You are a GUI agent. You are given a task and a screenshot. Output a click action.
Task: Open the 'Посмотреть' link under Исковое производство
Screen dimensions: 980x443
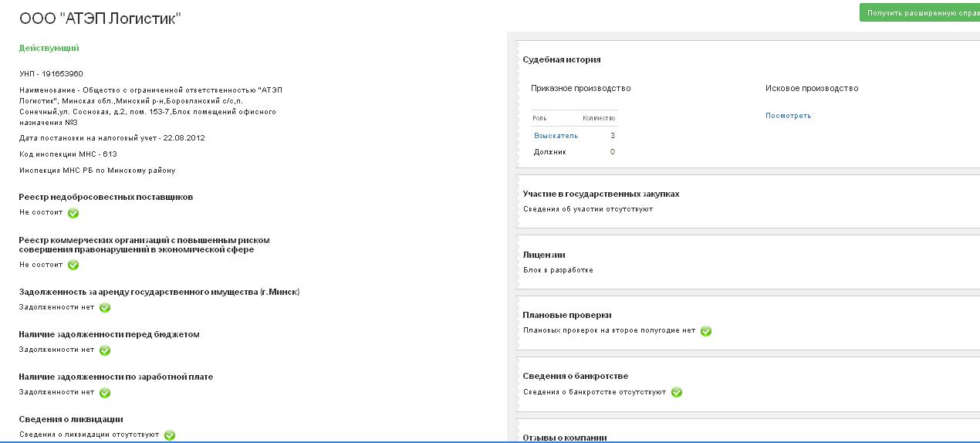tap(788, 116)
